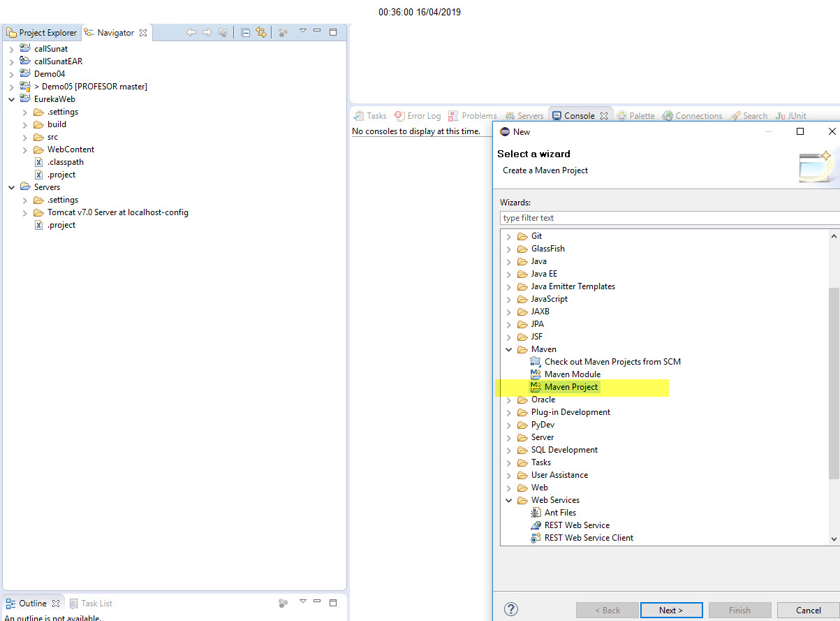Click the Collapse All icon in Navigator toolbar
The width and height of the screenshot is (840, 621).
click(245, 31)
